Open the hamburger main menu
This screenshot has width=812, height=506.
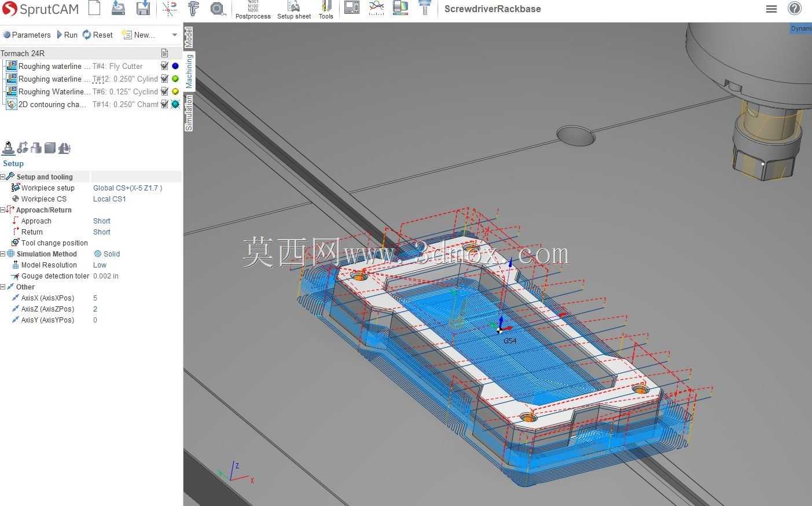click(771, 9)
